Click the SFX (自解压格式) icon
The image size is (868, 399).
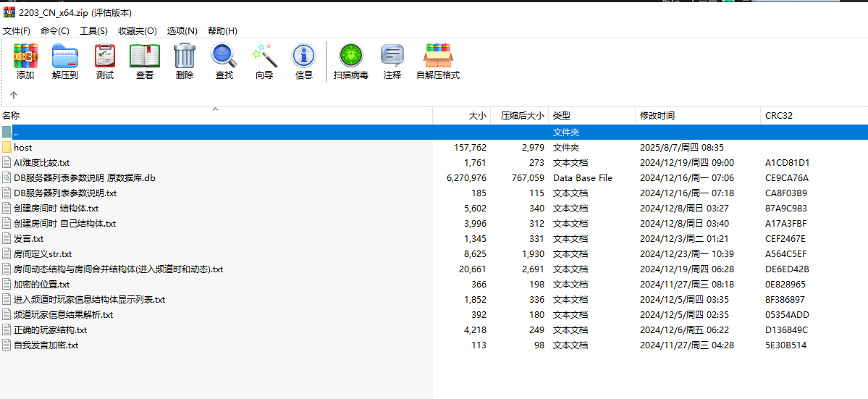point(438,56)
